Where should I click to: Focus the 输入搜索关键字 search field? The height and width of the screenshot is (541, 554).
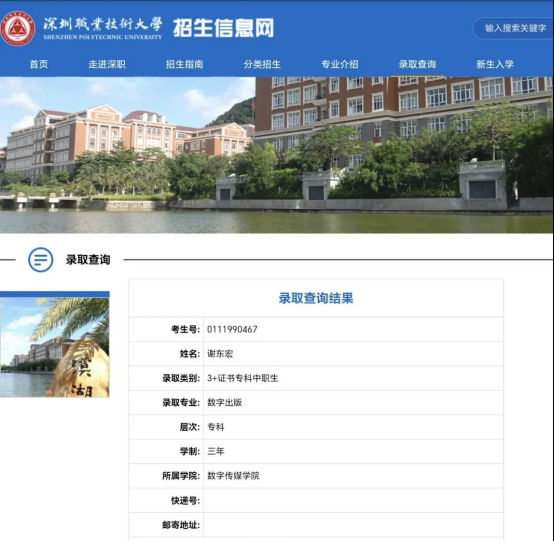513,28
